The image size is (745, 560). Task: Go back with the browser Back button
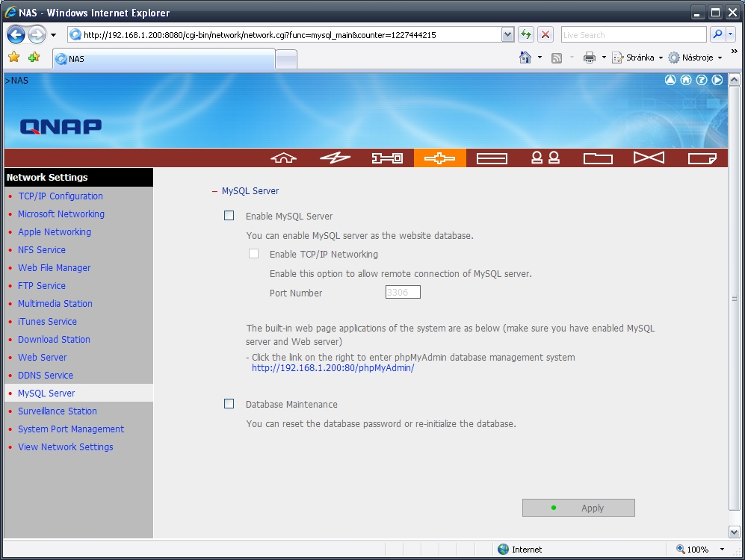[x=16, y=34]
